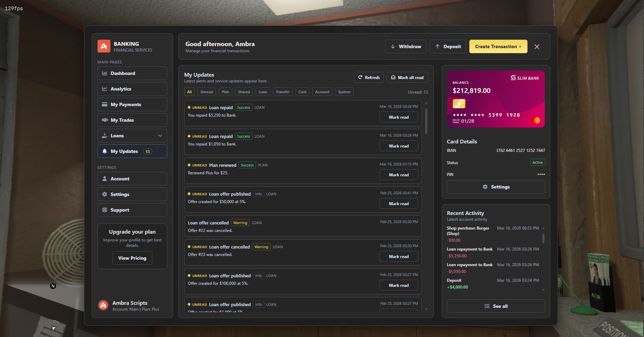Click the Active card status badge
This screenshot has height=337, width=644.
(x=537, y=162)
